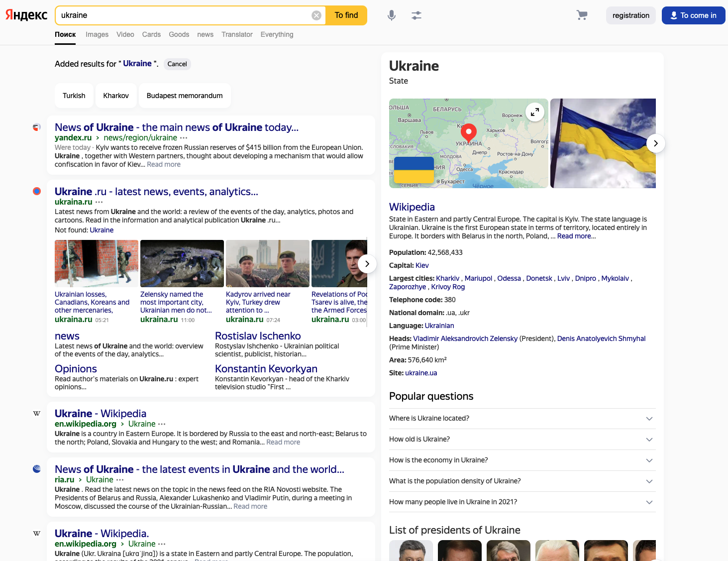Open 'News of Ukraine - the main news' result

click(177, 127)
